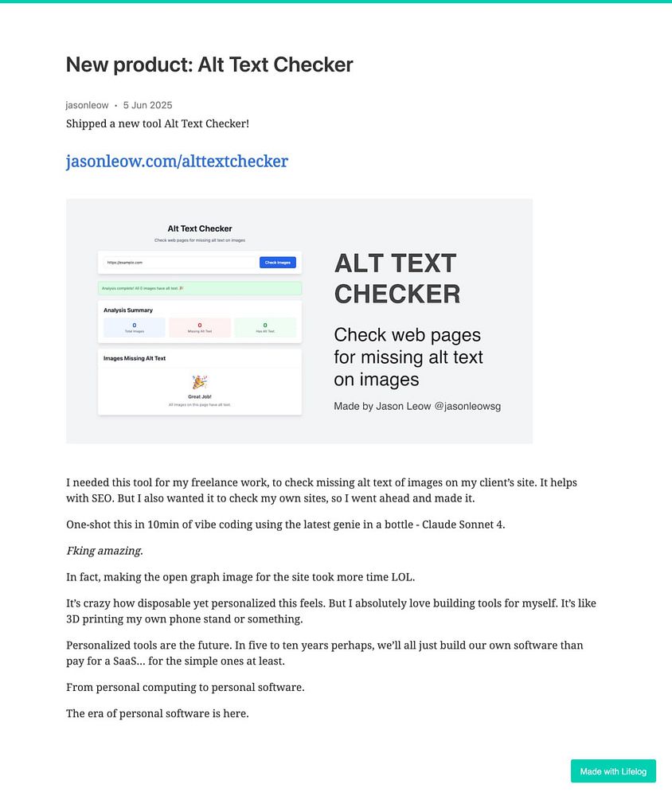The height and width of the screenshot is (796, 672).
Task: Click the Made by Jason Leow @jasonleowsg credit
Action: click(x=417, y=406)
